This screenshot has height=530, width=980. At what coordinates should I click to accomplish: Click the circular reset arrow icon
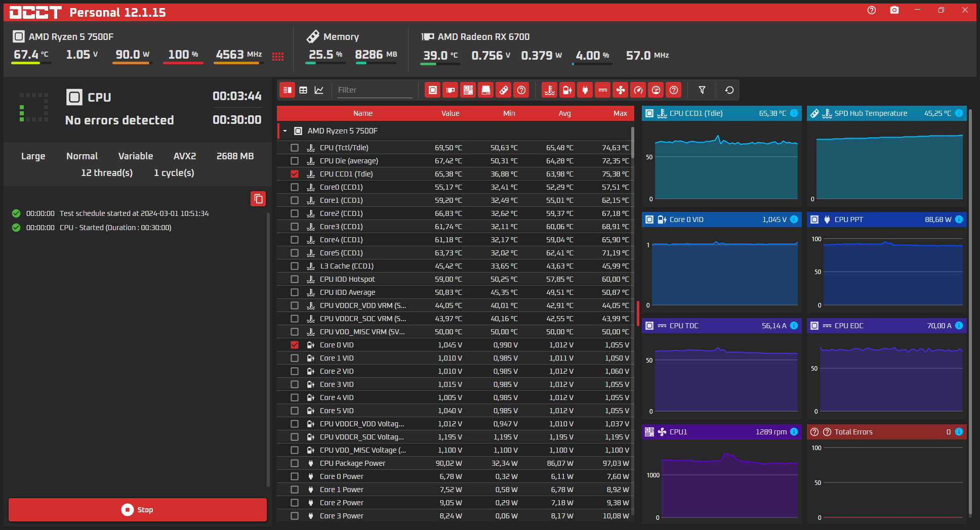729,90
